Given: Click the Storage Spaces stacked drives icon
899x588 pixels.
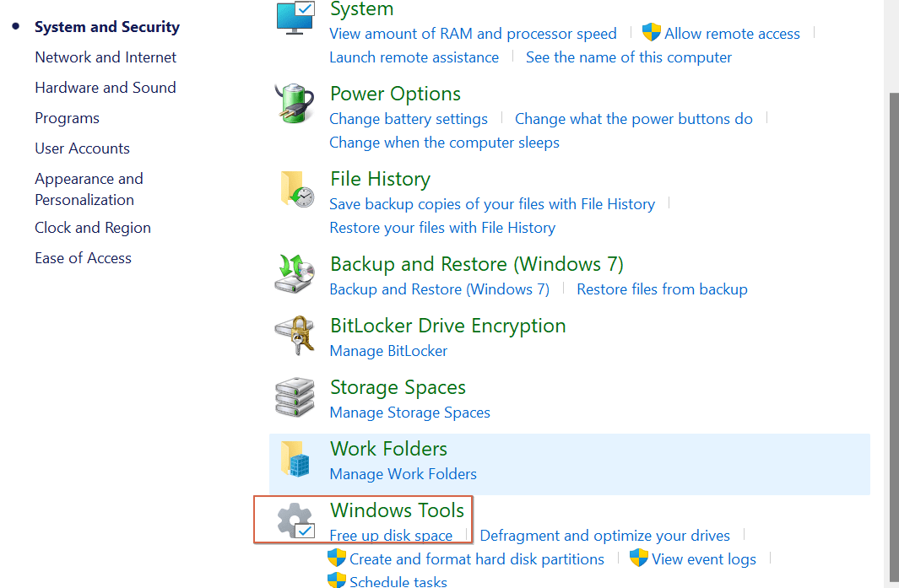Looking at the screenshot, I should coord(294,396).
